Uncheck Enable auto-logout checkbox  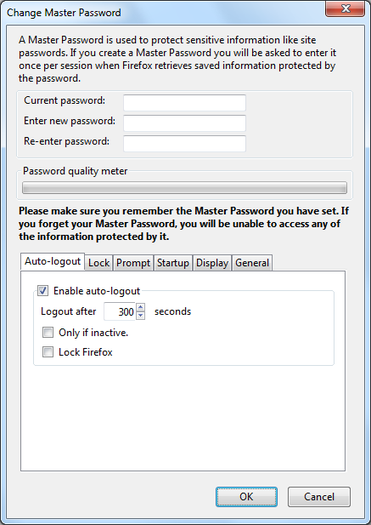click(x=43, y=291)
